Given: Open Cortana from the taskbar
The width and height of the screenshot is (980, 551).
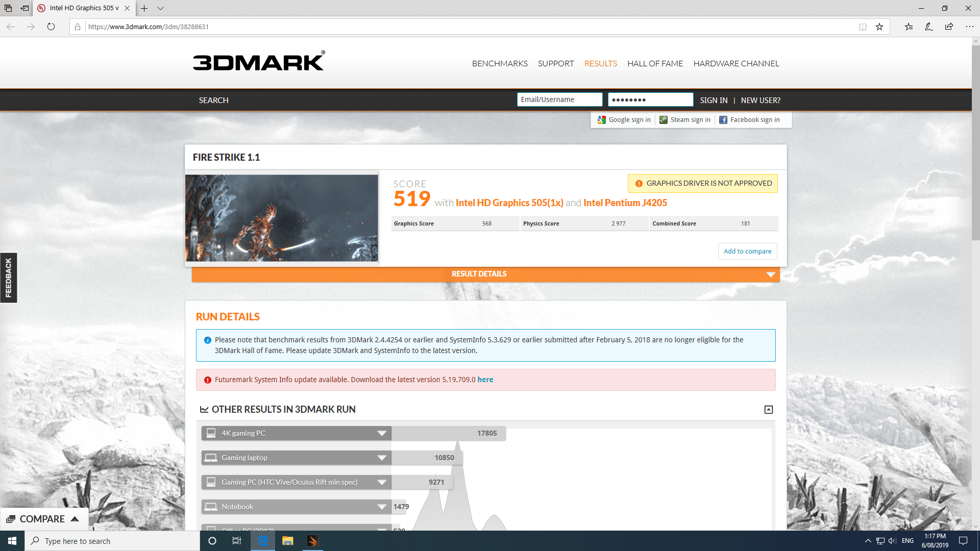Looking at the screenshot, I should coord(212,541).
